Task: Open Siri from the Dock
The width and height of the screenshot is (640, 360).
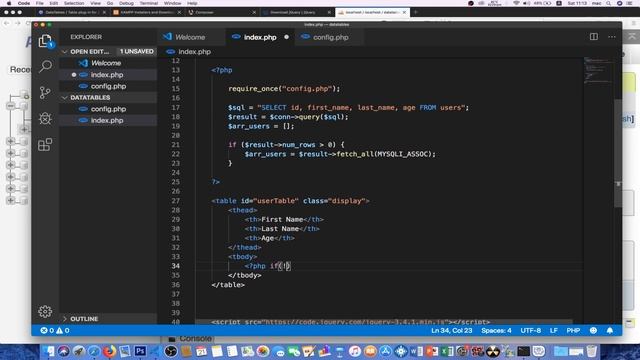Action: coord(64,351)
